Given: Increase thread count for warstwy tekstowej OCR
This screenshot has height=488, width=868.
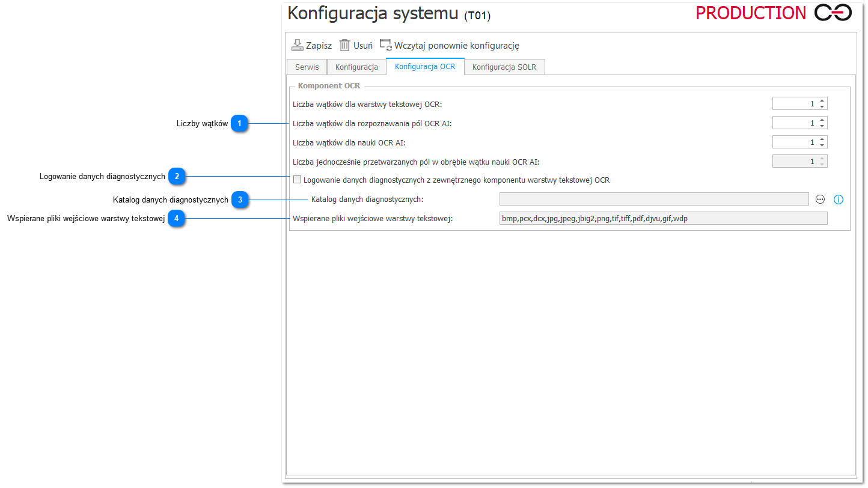Looking at the screenshot, I should pyautogui.click(x=822, y=100).
